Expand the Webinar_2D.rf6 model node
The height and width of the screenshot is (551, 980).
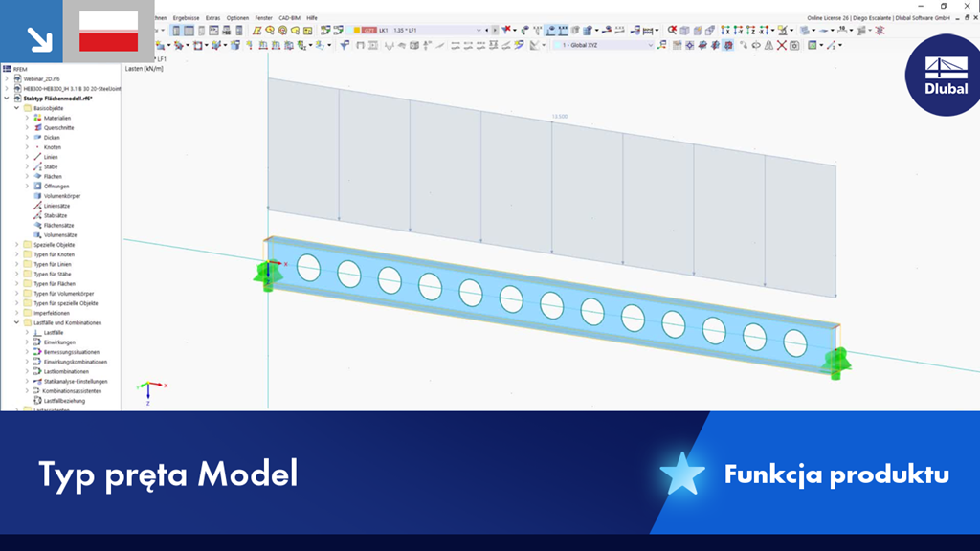[x=7, y=78]
